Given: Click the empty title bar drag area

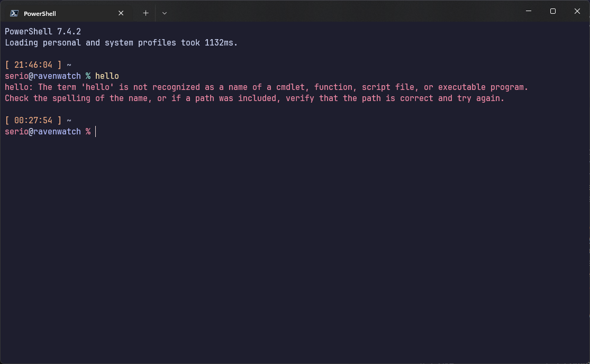Looking at the screenshot, I should click(x=344, y=12).
